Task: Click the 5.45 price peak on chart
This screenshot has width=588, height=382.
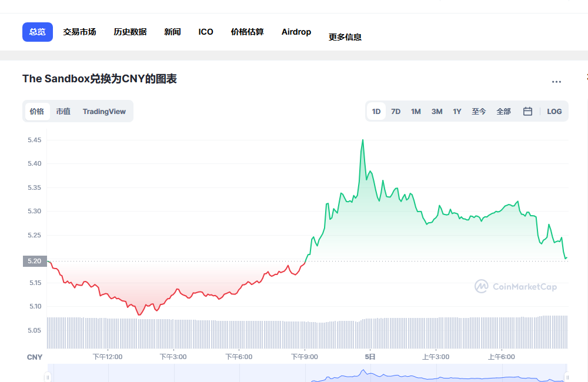Action: 363,140
